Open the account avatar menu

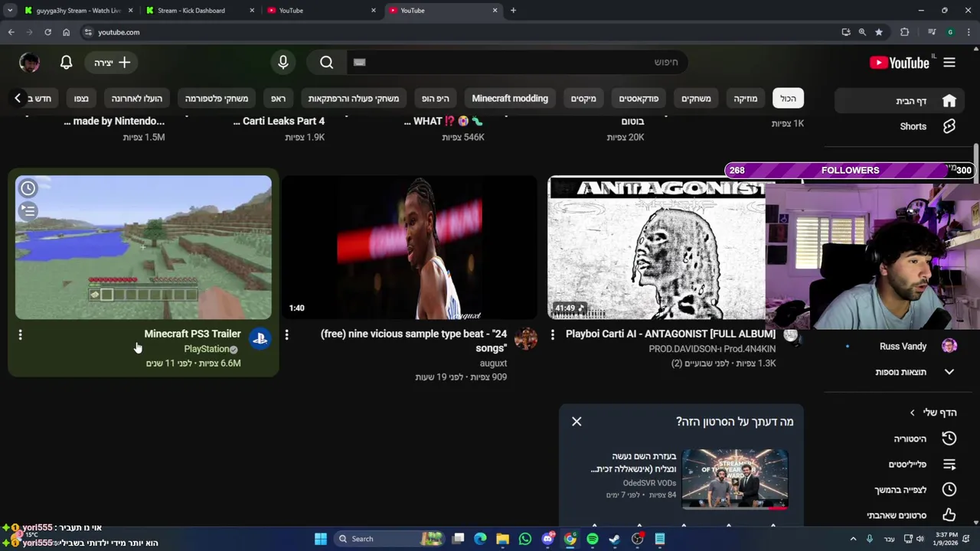point(29,63)
